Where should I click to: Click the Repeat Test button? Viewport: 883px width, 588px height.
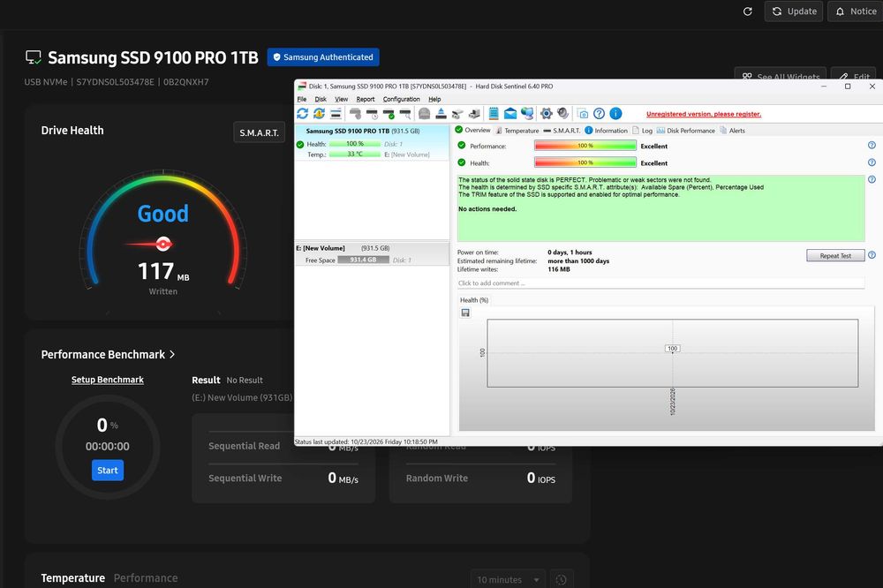click(x=835, y=256)
